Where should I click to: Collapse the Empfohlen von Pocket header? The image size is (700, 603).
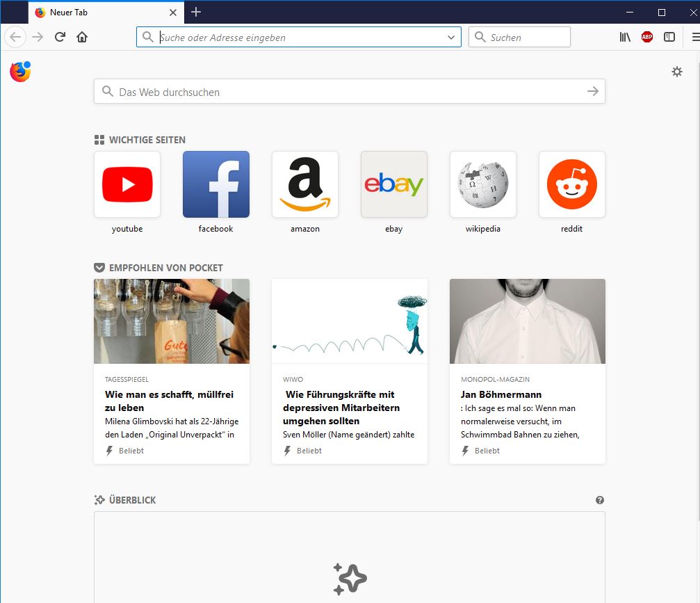pos(158,268)
